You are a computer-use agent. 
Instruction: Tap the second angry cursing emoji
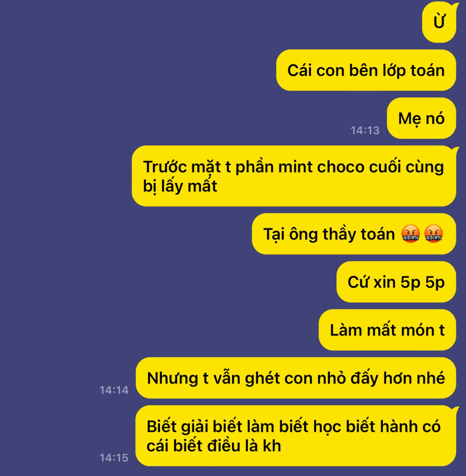[x=433, y=234]
